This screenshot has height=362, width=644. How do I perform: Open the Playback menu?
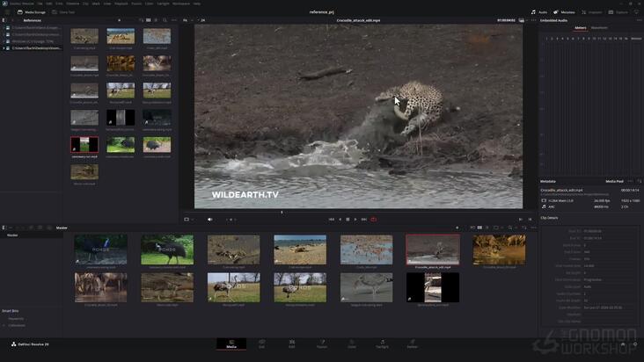coord(121,4)
